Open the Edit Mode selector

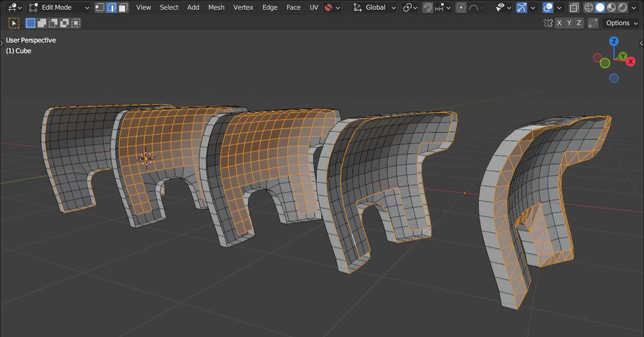[58, 7]
